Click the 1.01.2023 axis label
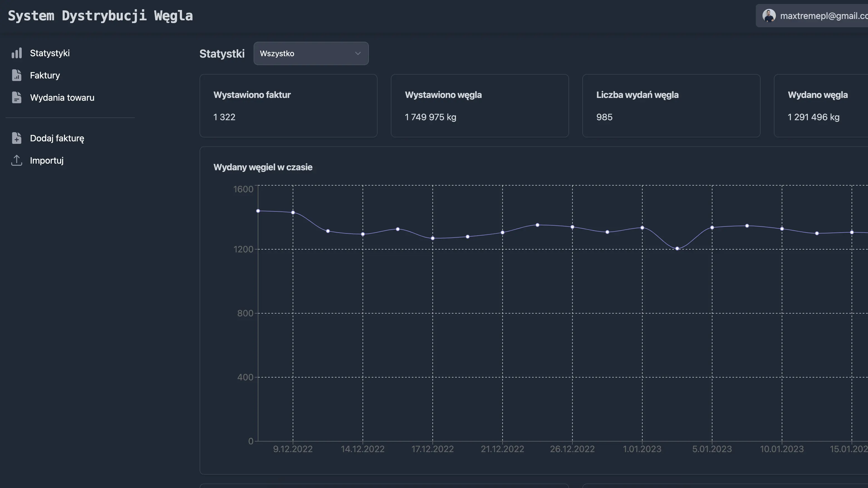The width and height of the screenshot is (868, 488). 642,449
